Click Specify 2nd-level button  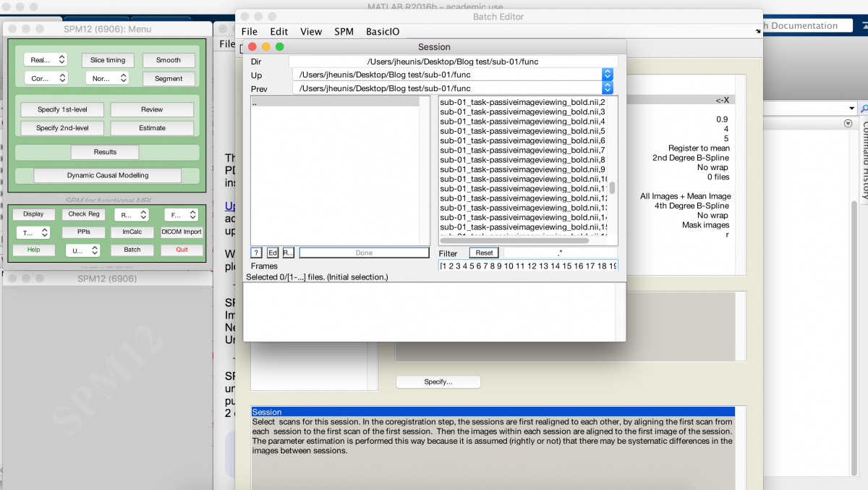tap(61, 128)
